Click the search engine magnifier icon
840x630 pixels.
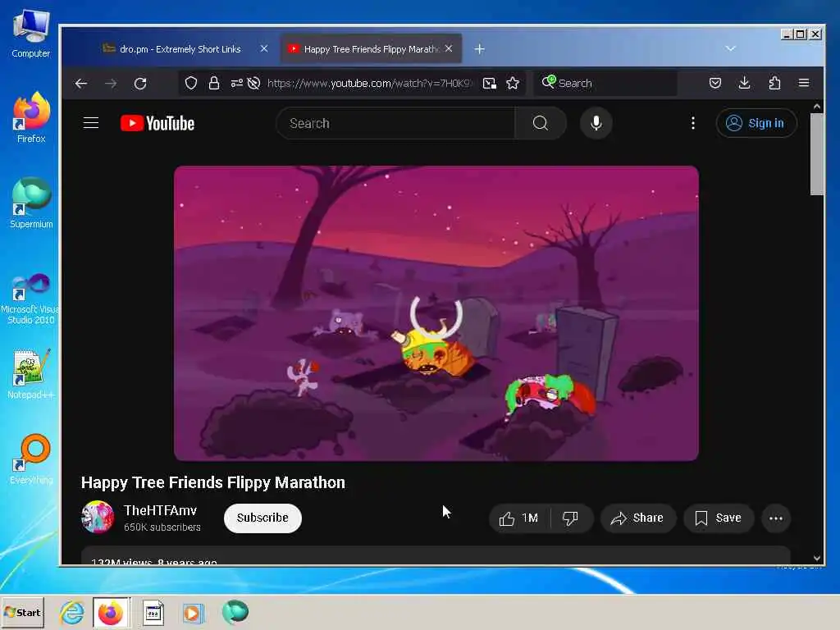click(x=549, y=82)
